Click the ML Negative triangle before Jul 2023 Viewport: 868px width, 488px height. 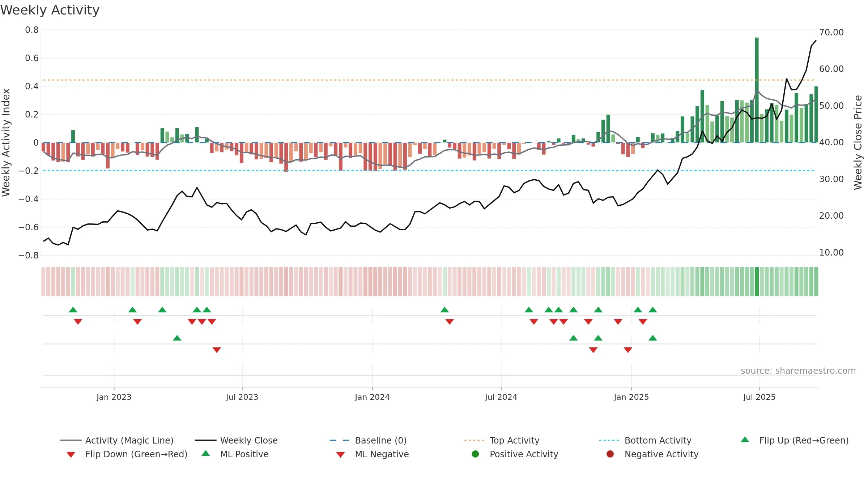click(x=217, y=350)
